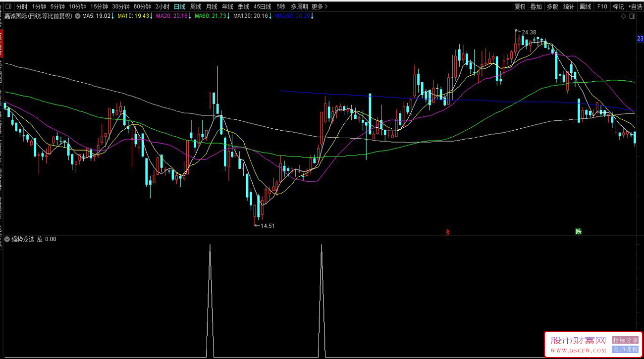Select the 2小时 period
Viewport: 644px width, 359px height.
(162, 7)
